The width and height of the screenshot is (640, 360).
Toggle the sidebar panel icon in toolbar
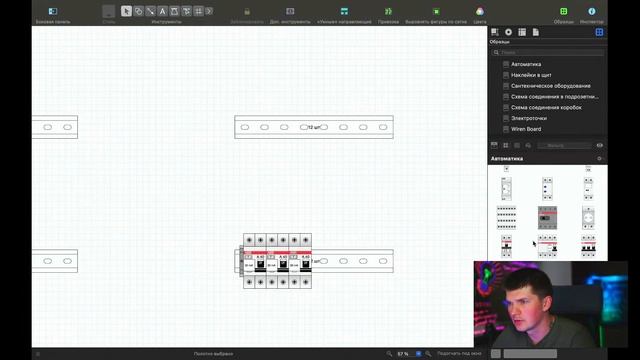(53, 11)
